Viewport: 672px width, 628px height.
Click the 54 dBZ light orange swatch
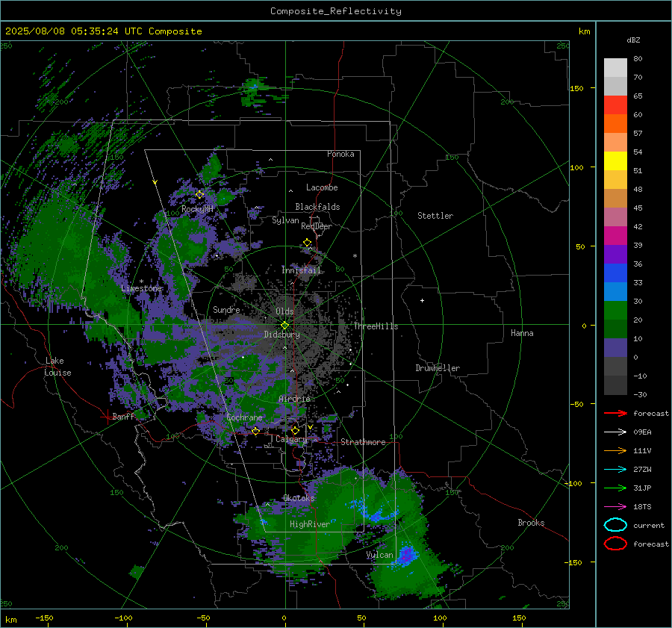[615, 142]
